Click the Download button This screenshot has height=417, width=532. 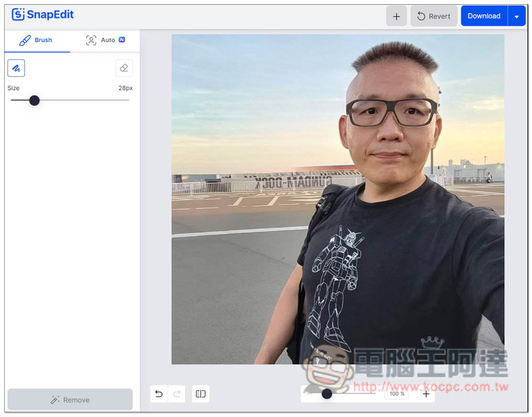point(484,16)
